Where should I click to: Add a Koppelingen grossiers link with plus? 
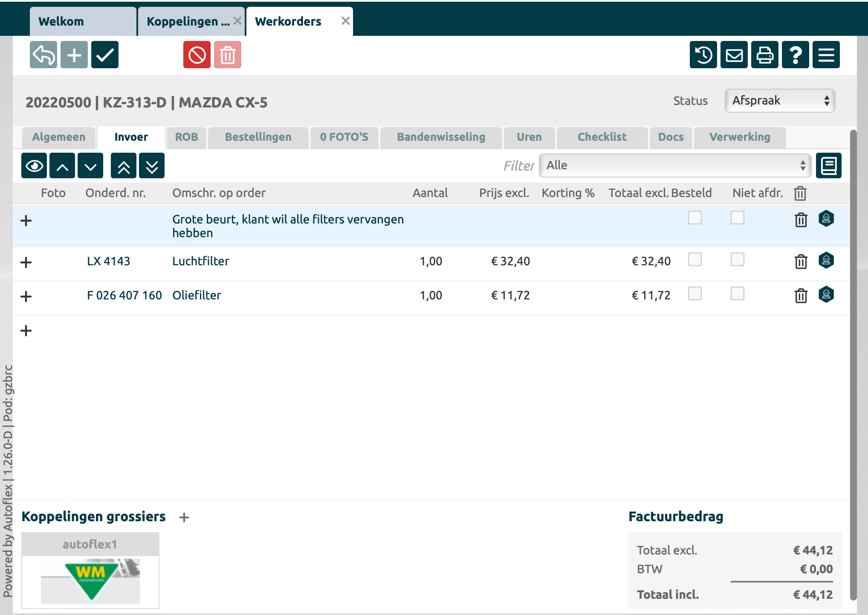pos(184,517)
